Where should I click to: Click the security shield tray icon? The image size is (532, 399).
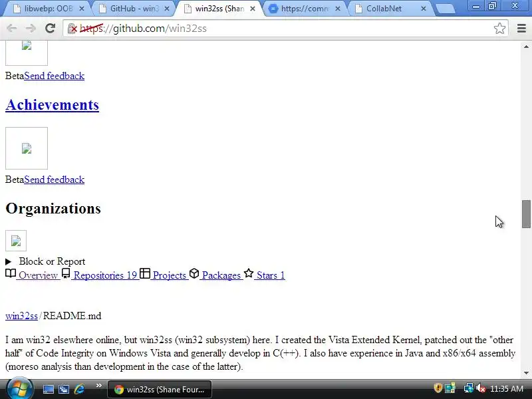438,388
